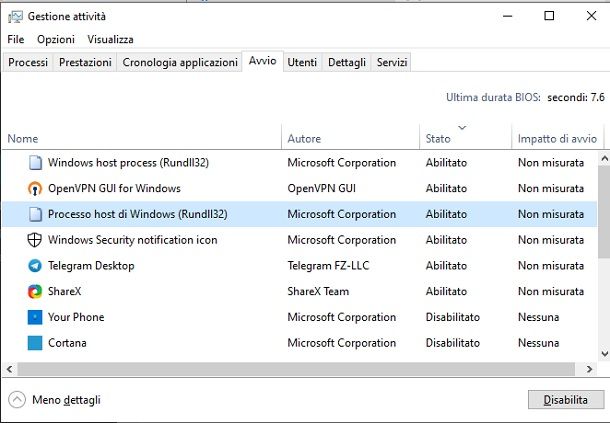Open the Visualizza menu

110,39
